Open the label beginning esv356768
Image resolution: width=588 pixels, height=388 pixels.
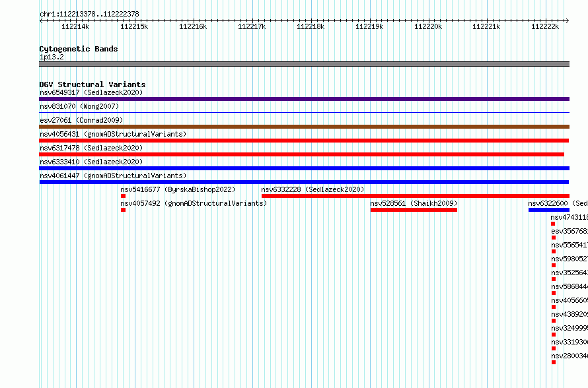pos(570,231)
